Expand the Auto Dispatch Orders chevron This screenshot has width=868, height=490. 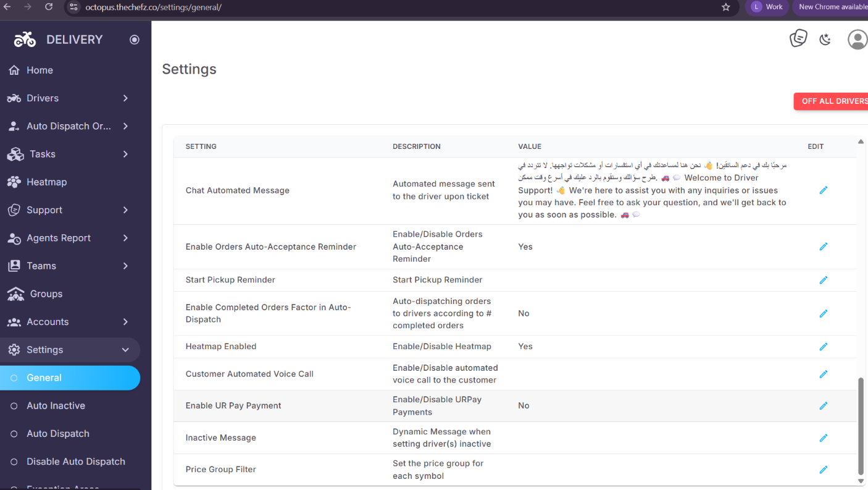point(125,126)
